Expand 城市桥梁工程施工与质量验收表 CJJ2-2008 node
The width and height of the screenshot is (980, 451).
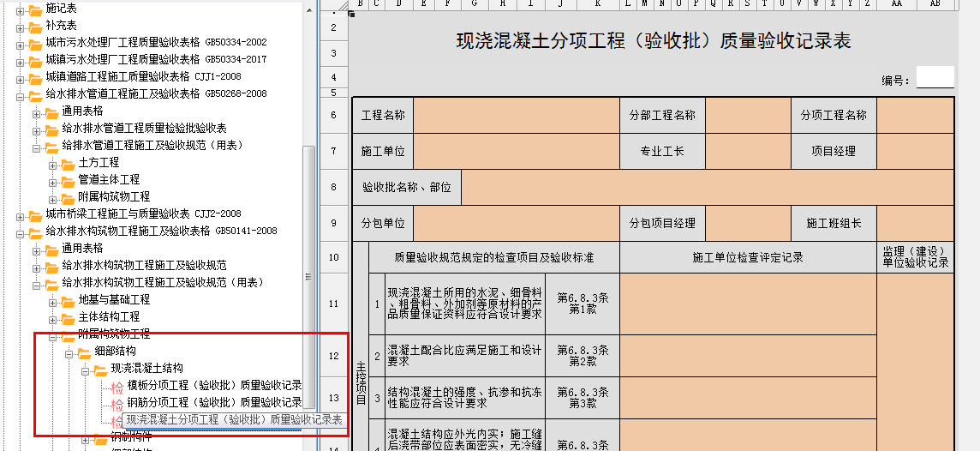[20, 214]
